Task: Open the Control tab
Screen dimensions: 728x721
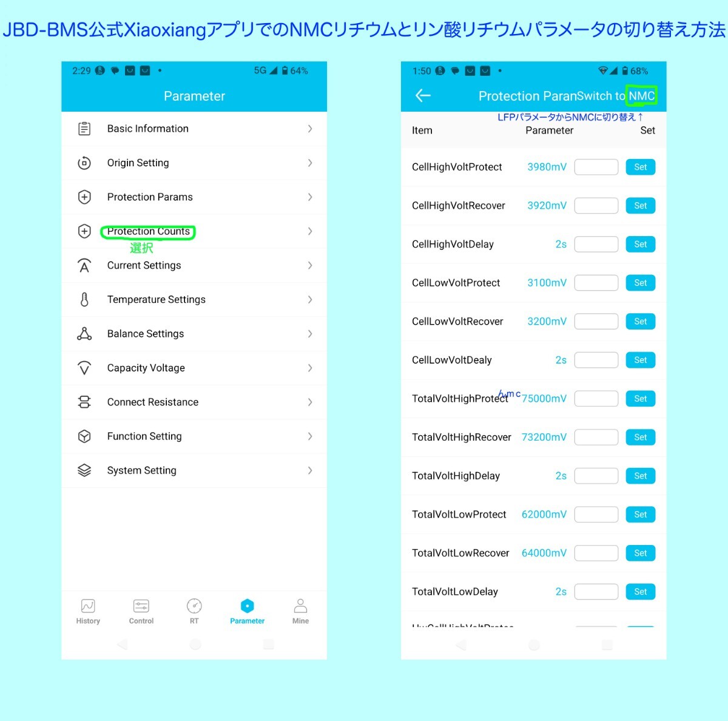Action: (x=141, y=611)
